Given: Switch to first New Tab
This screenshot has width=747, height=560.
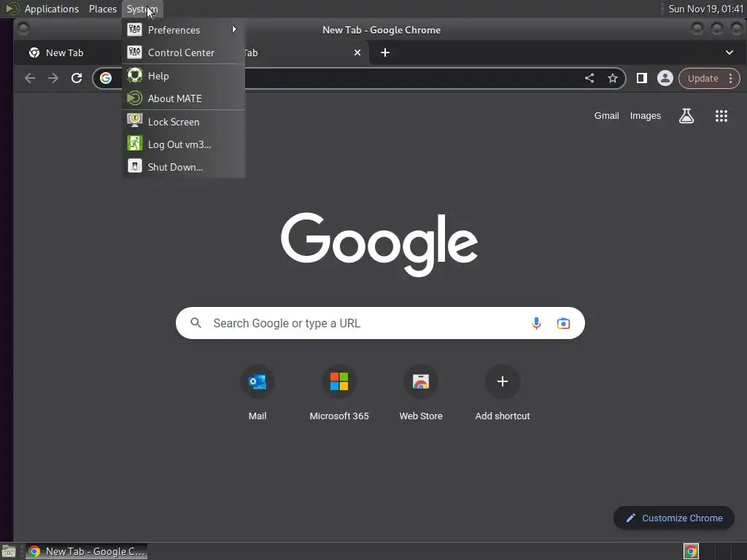Looking at the screenshot, I should [67, 52].
